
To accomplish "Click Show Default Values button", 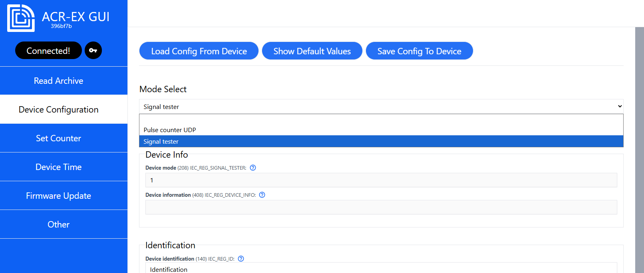I will pos(312,51).
